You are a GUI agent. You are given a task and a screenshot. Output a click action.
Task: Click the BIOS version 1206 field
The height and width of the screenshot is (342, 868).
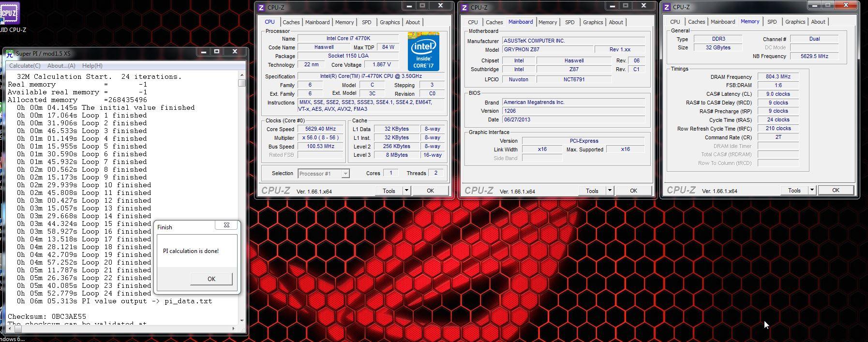(x=574, y=111)
